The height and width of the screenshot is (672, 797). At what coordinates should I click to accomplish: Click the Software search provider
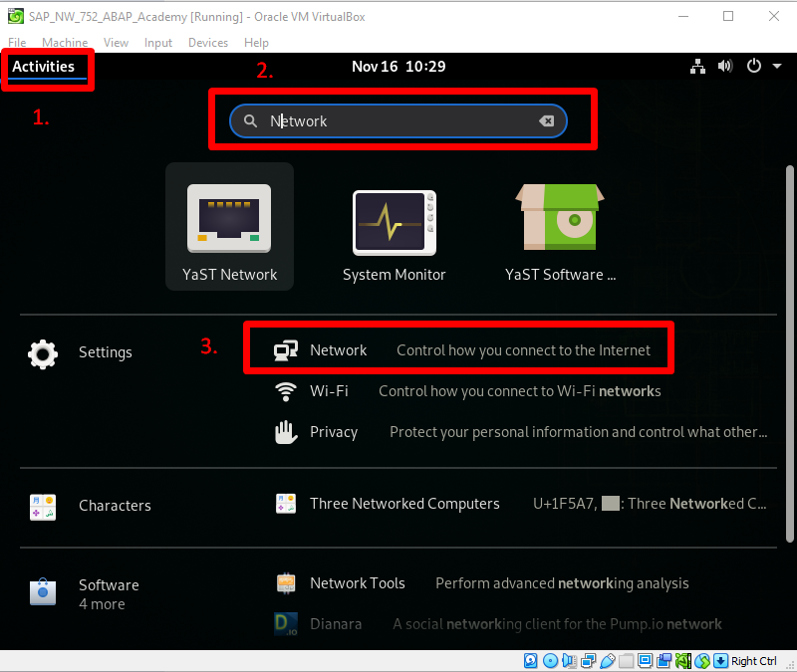point(85,593)
